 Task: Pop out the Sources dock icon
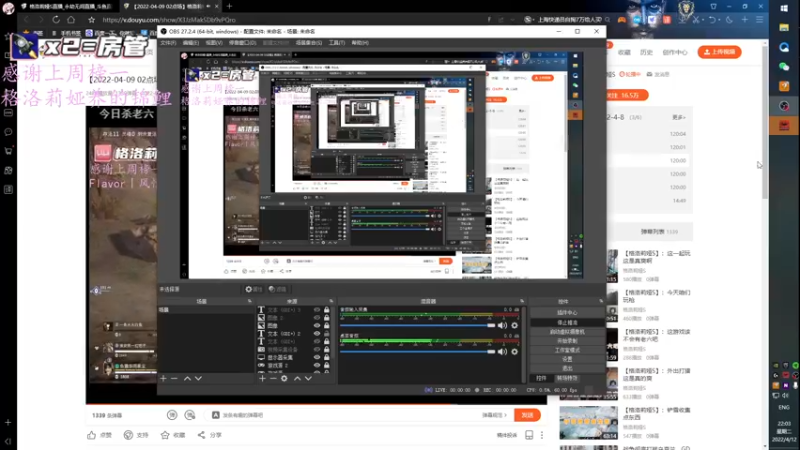point(331,302)
